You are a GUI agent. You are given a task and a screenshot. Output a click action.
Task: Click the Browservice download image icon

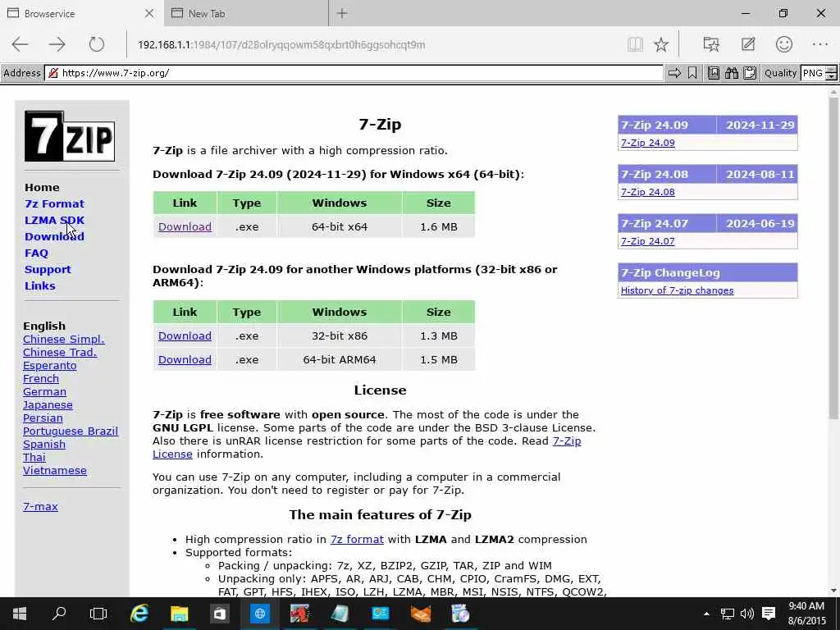714,73
